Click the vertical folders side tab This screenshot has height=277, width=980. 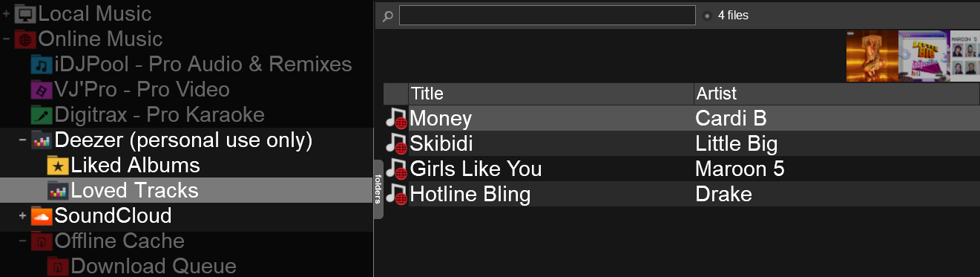point(378,189)
